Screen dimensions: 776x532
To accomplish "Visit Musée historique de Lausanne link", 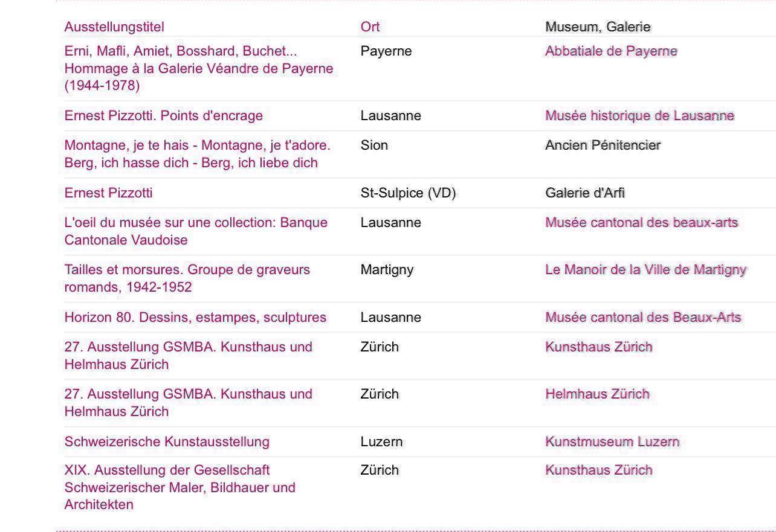I will coord(639,115).
